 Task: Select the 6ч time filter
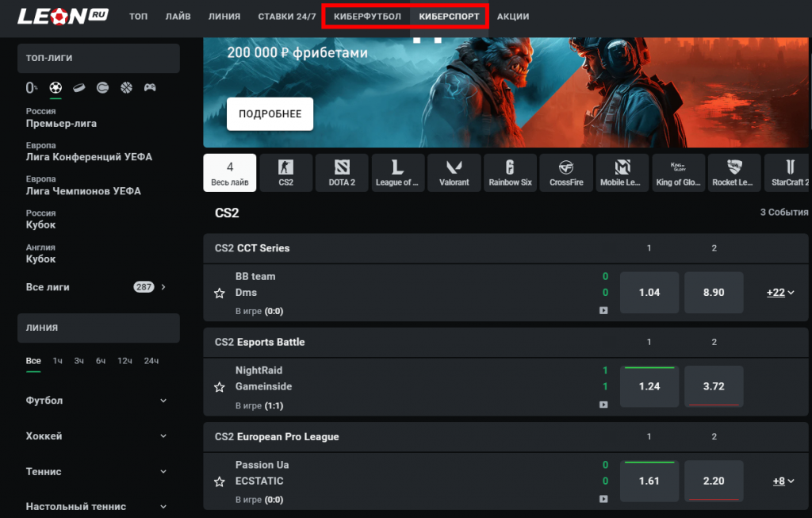101,361
